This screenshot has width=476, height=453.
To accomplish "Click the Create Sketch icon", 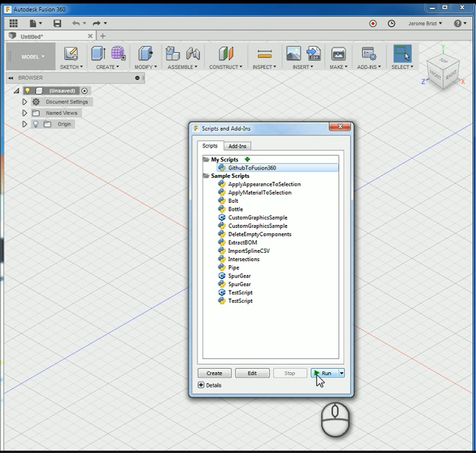I will click(71, 54).
